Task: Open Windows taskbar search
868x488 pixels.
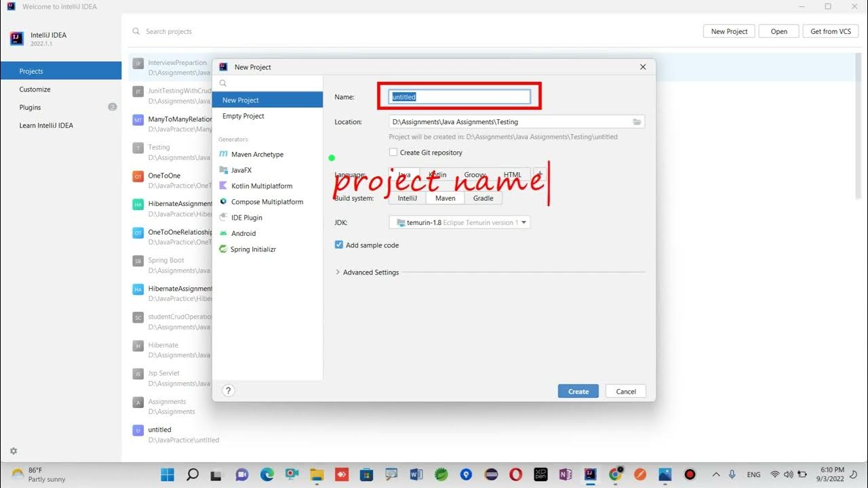Action: click(192, 474)
